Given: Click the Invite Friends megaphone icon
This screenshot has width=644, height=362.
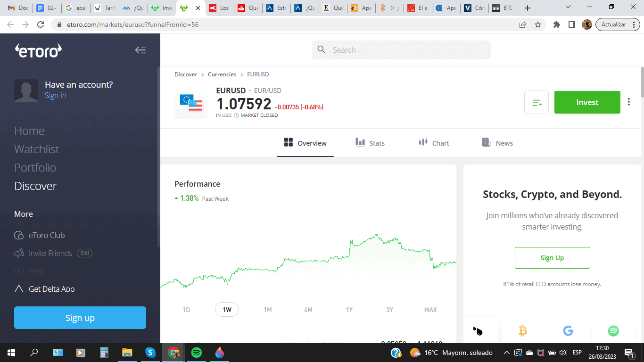Looking at the screenshot, I should tap(19, 253).
